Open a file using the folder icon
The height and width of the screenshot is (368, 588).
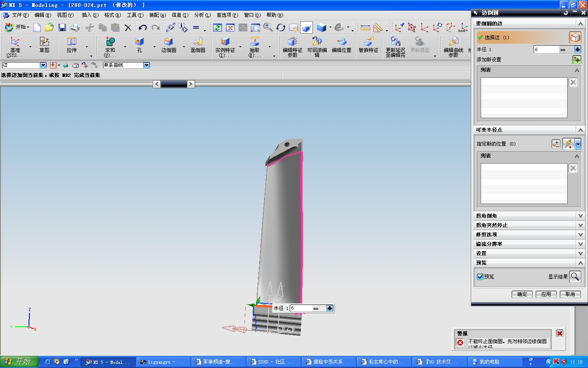pos(49,27)
